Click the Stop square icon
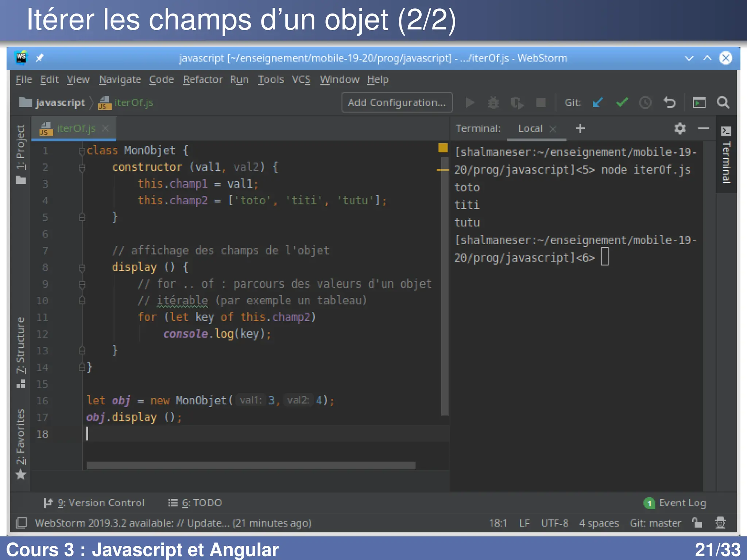 (541, 103)
